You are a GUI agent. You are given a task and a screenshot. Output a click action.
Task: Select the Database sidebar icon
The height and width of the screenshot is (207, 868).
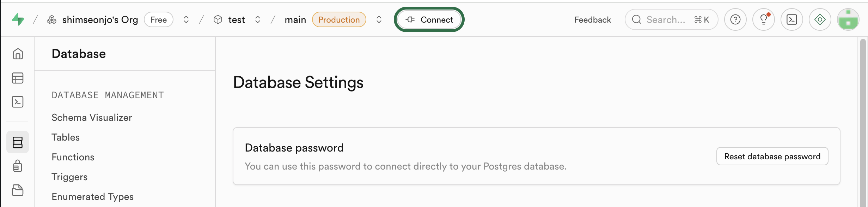pos(18,142)
